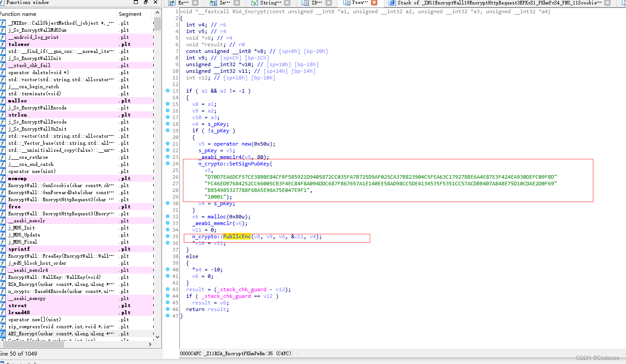
Task: Click function icon beside lrand48
Action: 3,312
